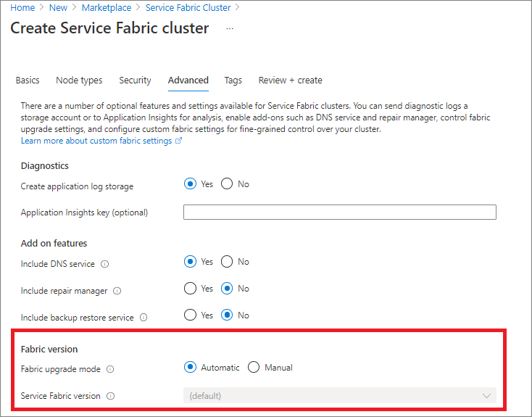Click the Home breadcrumb link

(x=22, y=8)
